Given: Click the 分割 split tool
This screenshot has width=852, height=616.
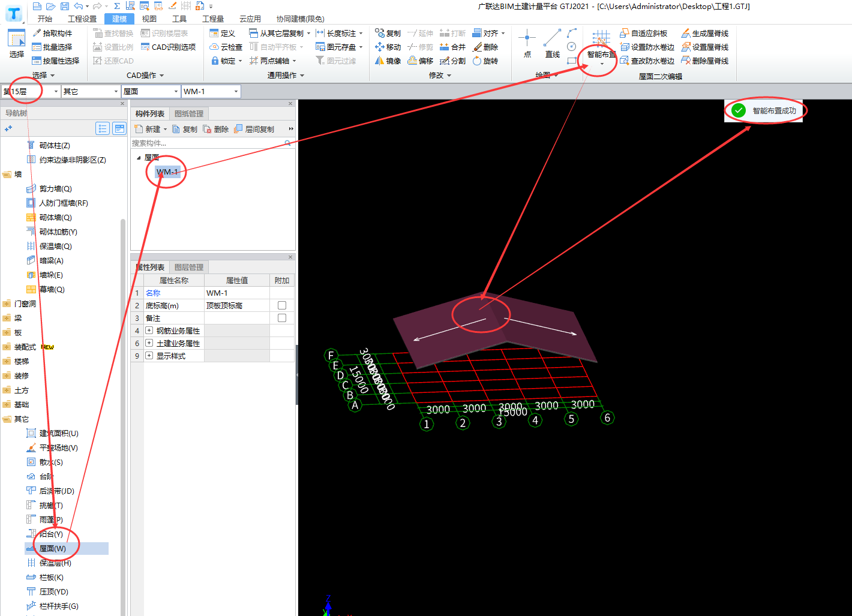Looking at the screenshot, I should tap(453, 61).
